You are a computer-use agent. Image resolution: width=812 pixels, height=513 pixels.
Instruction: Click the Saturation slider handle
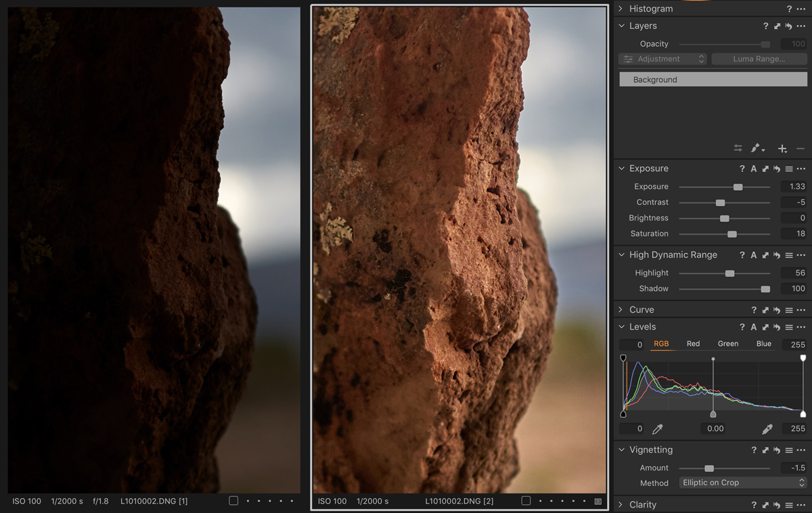(732, 234)
